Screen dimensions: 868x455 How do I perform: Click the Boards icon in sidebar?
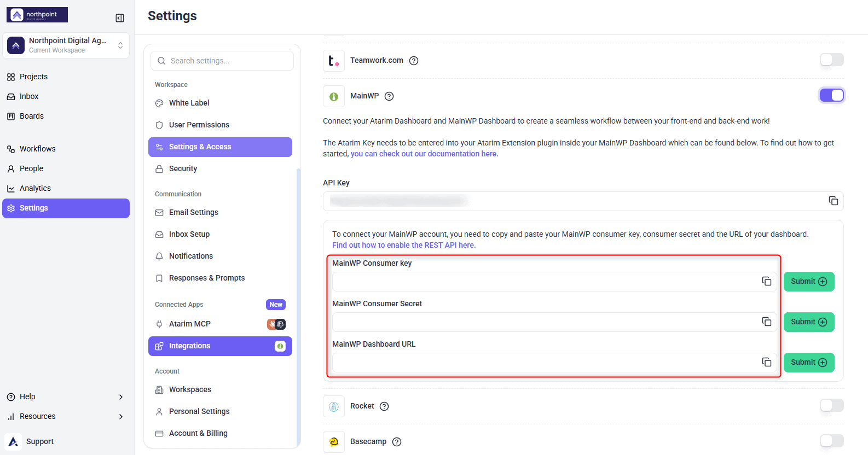click(11, 116)
